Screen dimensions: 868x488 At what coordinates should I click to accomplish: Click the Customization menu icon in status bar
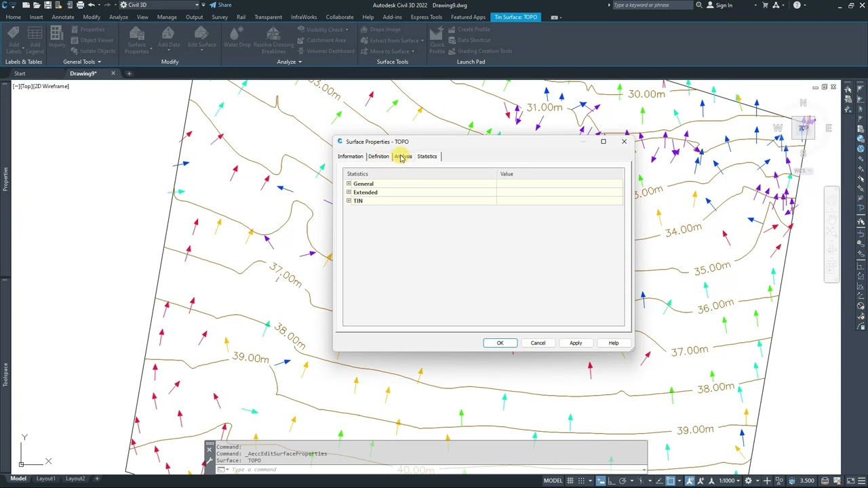tap(861, 481)
